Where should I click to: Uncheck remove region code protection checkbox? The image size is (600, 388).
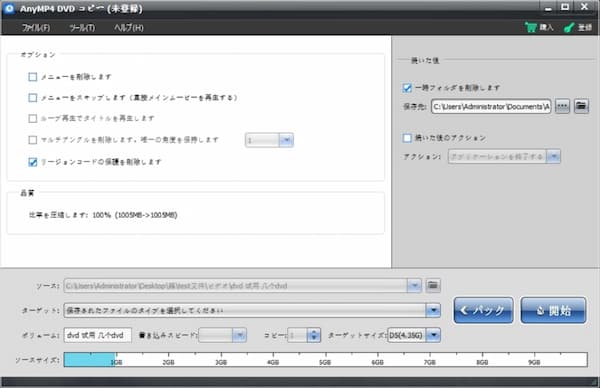pyautogui.click(x=33, y=162)
